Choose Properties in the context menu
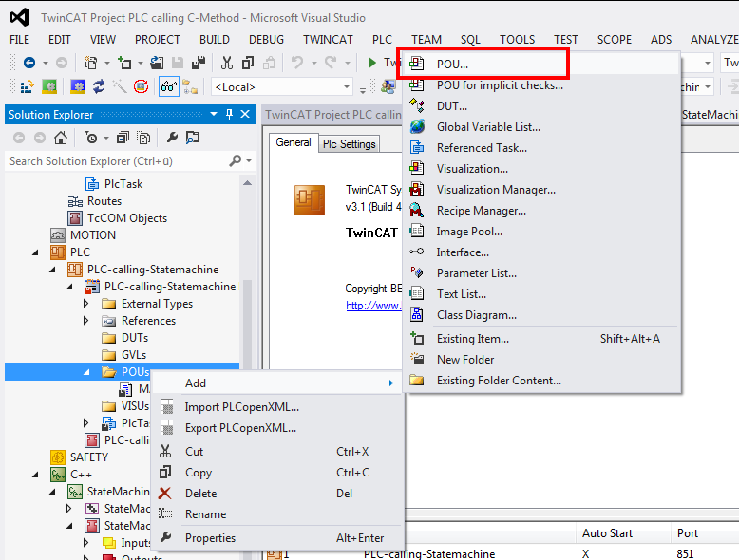 coord(278,538)
